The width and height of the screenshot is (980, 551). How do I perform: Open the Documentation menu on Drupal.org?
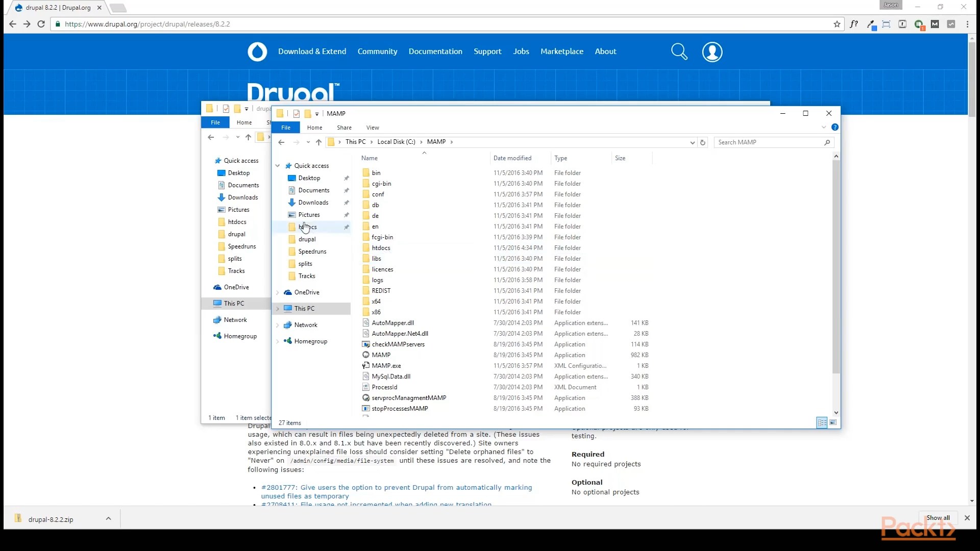[435, 52]
